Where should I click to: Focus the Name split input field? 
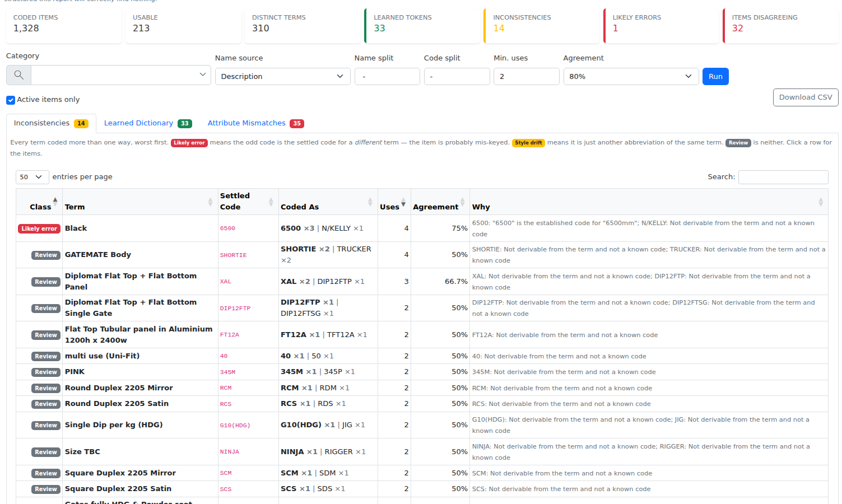pyautogui.click(x=387, y=77)
